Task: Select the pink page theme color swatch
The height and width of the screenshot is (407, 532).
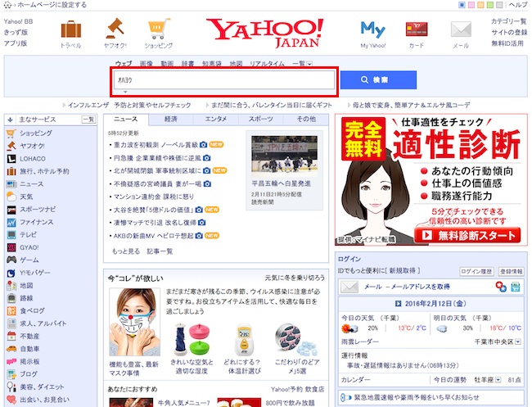Action: (x=471, y=5)
